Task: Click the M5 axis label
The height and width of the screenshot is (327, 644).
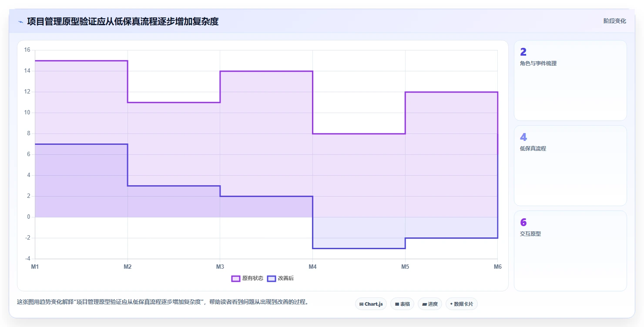Action: click(405, 267)
